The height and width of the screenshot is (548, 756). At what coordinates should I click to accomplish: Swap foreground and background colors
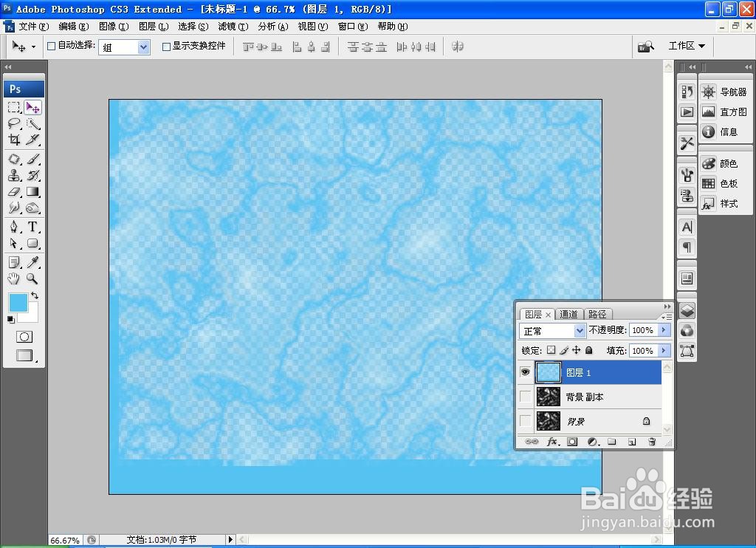pyautogui.click(x=35, y=295)
